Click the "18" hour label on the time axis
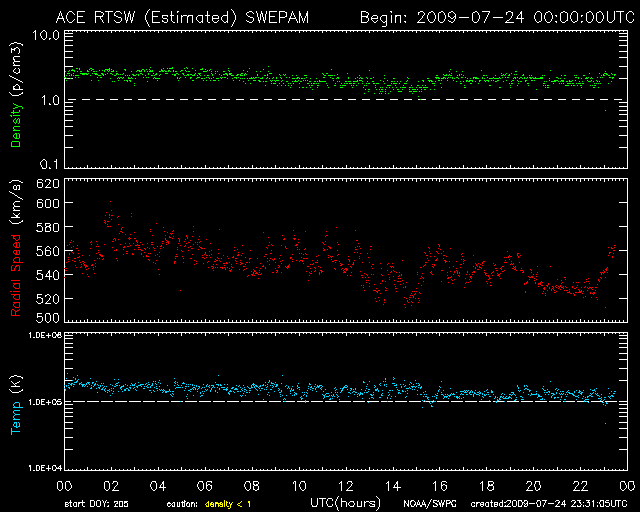Screen dimensions: 640x512 coord(487,486)
